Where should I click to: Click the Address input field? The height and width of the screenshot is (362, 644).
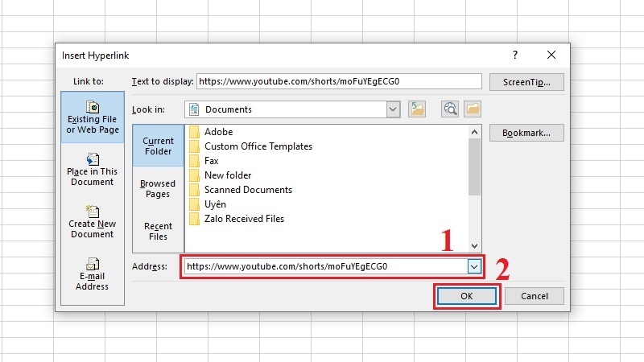[x=325, y=266]
